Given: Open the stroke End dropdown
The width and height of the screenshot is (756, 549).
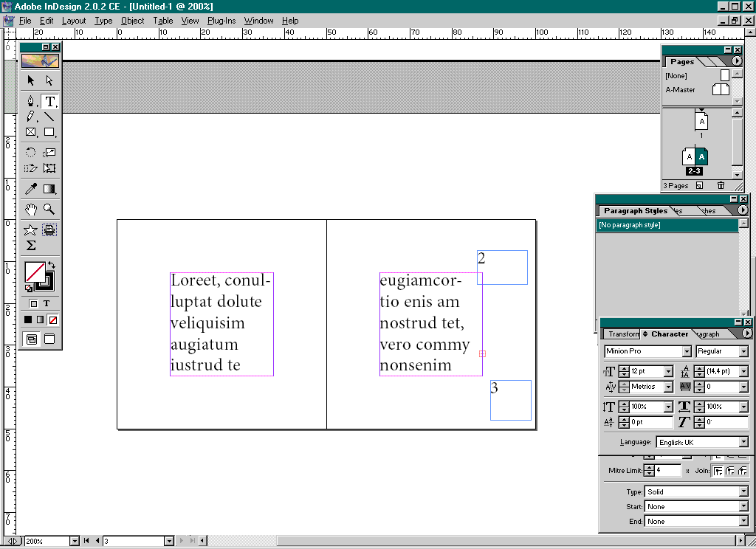Looking at the screenshot, I should tap(743, 522).
